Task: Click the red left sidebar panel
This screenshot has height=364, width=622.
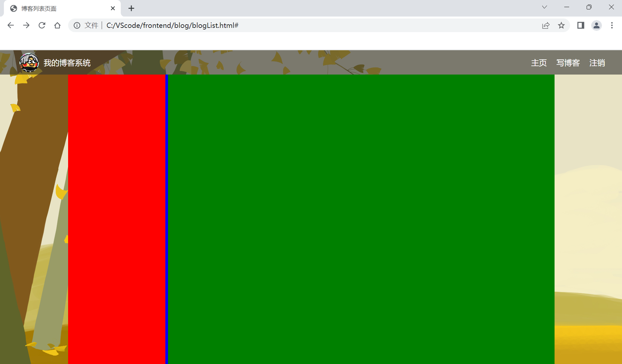Action: tap(117, 219)
